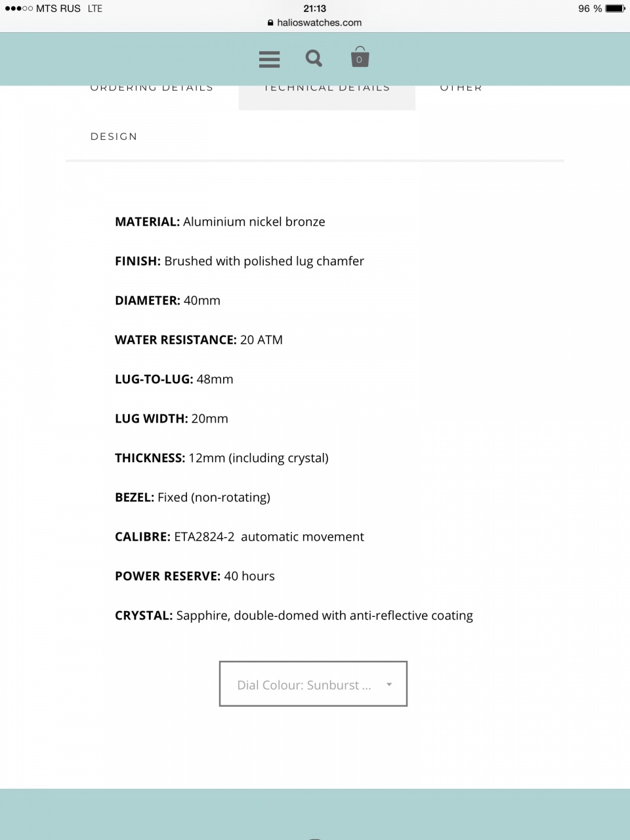Tap the lock icon in address bar
The height and width of the screenshot is (840, 630).
[270, 23]
